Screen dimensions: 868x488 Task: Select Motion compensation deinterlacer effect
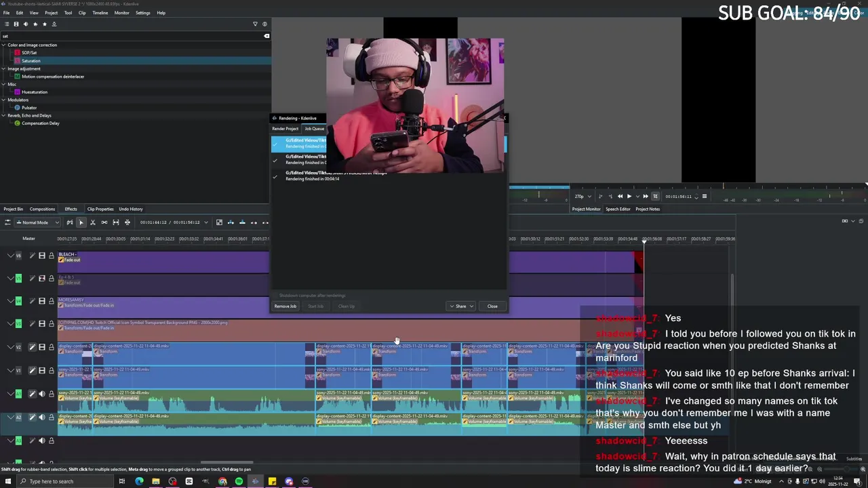coord(52,77)
